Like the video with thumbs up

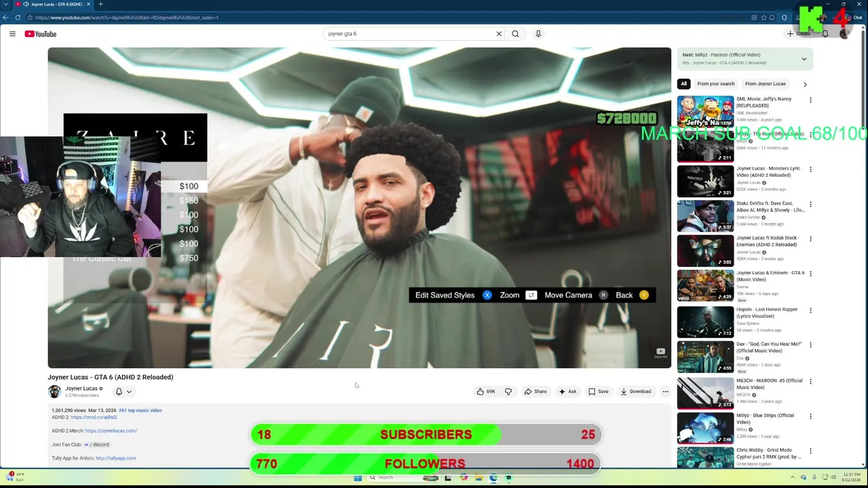(486, 391)
